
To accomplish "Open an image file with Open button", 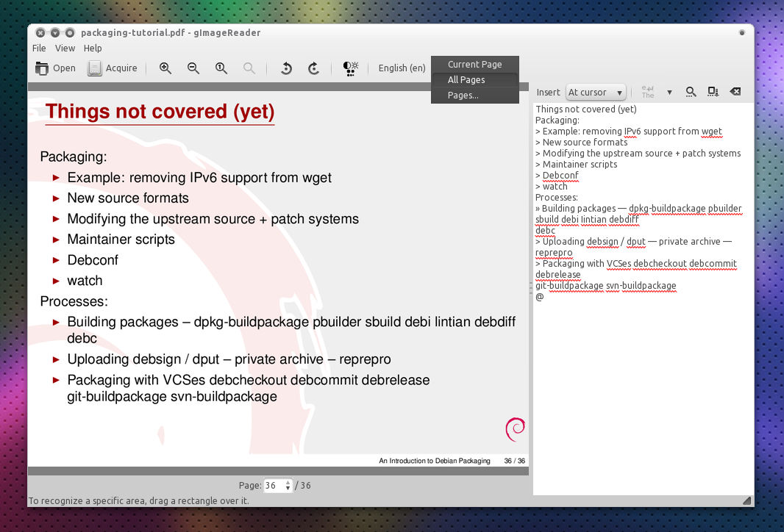I will [x=55, y=68].
